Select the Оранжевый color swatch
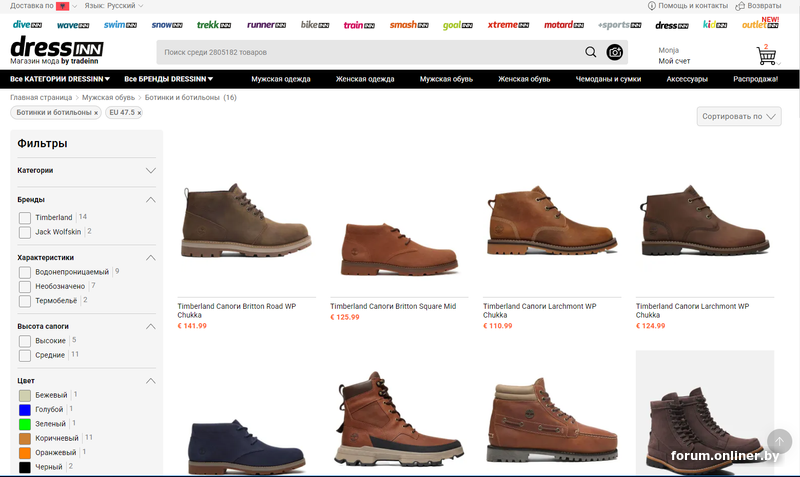800x477 pixels. (24, 453)
